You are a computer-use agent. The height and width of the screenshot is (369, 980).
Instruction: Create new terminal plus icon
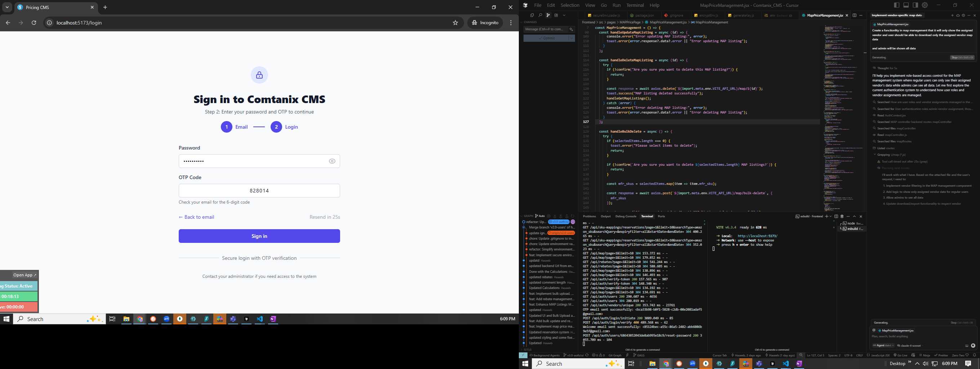(x=826, y=217)
